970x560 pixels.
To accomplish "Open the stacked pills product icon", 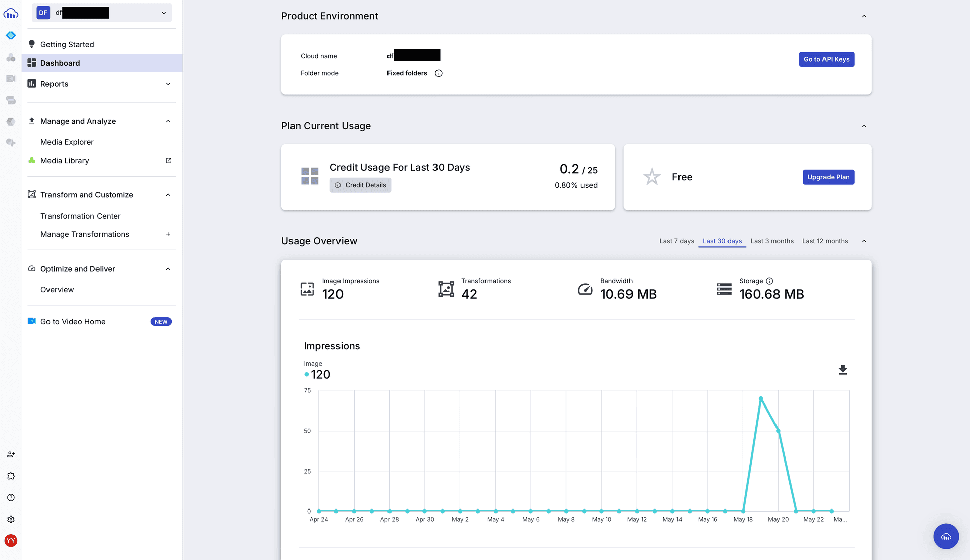I will tap(11, 100).
